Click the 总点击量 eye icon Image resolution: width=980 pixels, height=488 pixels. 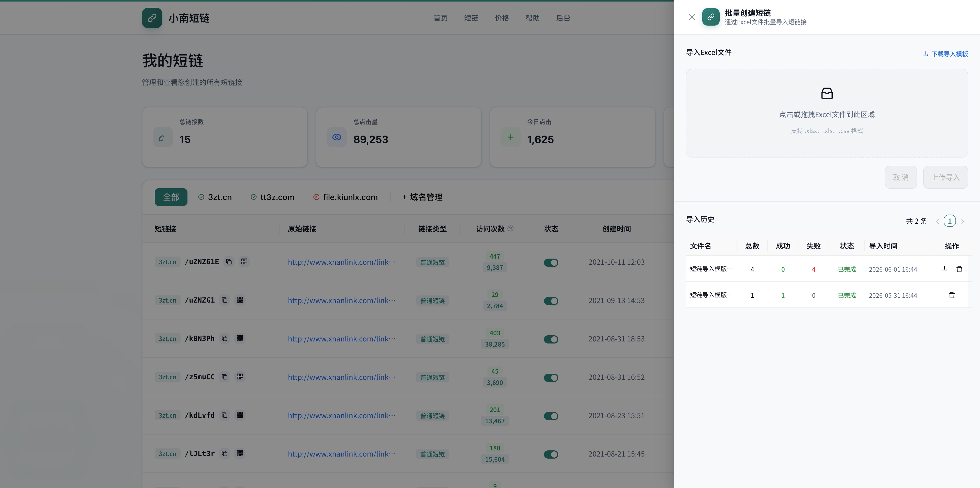coord(337,137)
